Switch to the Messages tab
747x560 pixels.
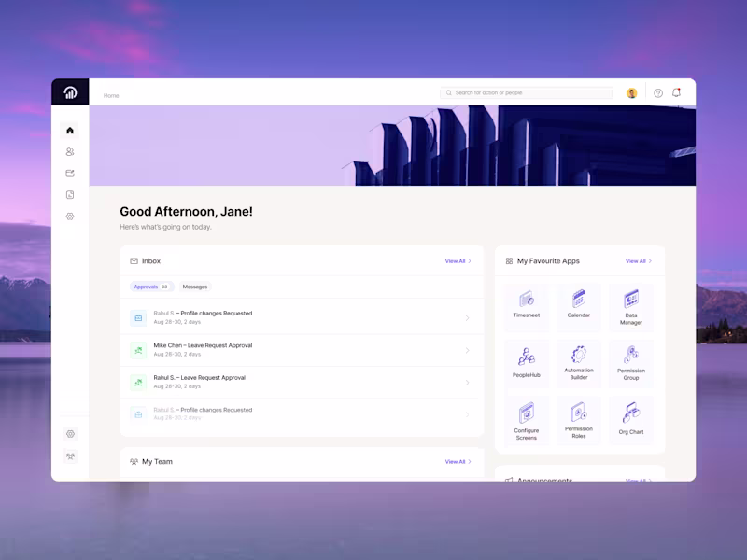tap(195, 287)
